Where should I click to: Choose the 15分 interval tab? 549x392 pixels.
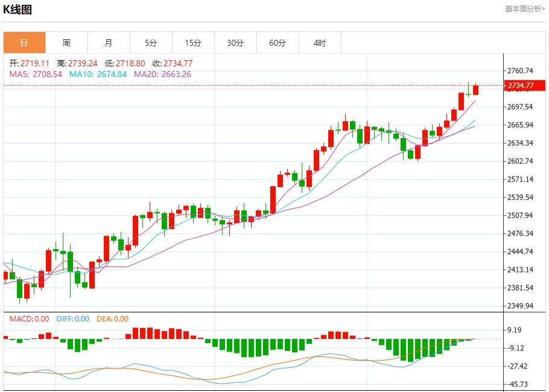tap(193, 43)
